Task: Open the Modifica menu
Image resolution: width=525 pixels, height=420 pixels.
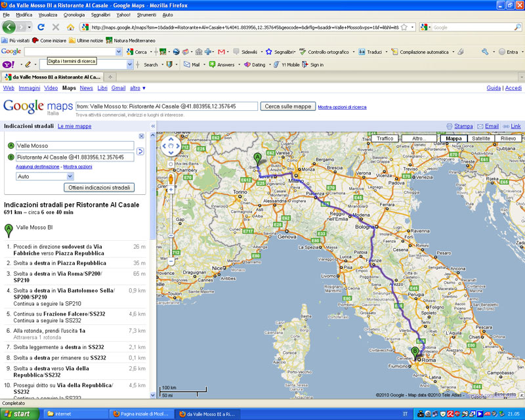Action: tap(24, 14)
